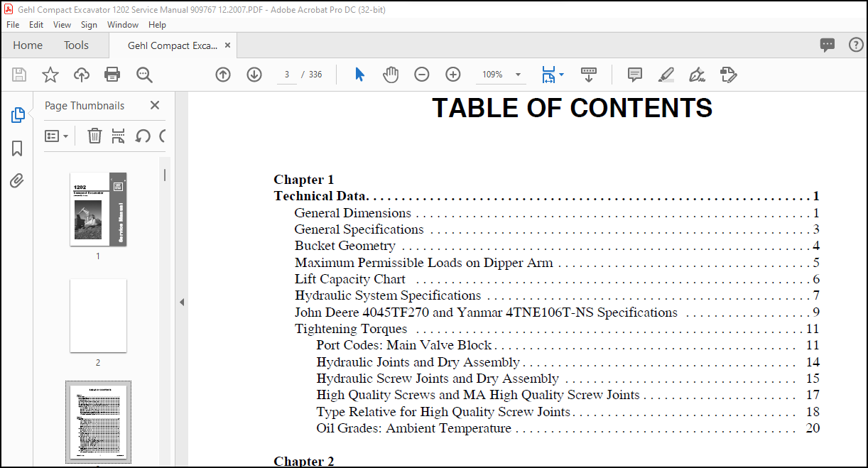
Task: Open thumbnails options menu dropdown
Action: (x=56, y=136)
